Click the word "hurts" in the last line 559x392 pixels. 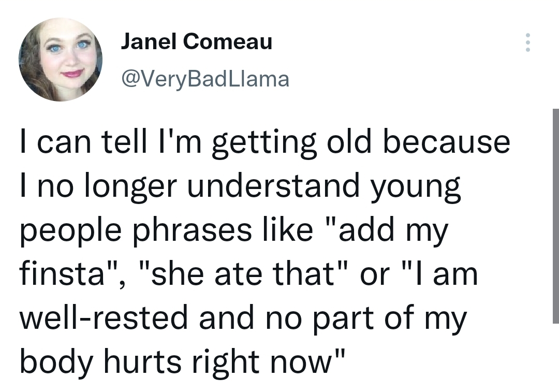[x=142, y=361]
